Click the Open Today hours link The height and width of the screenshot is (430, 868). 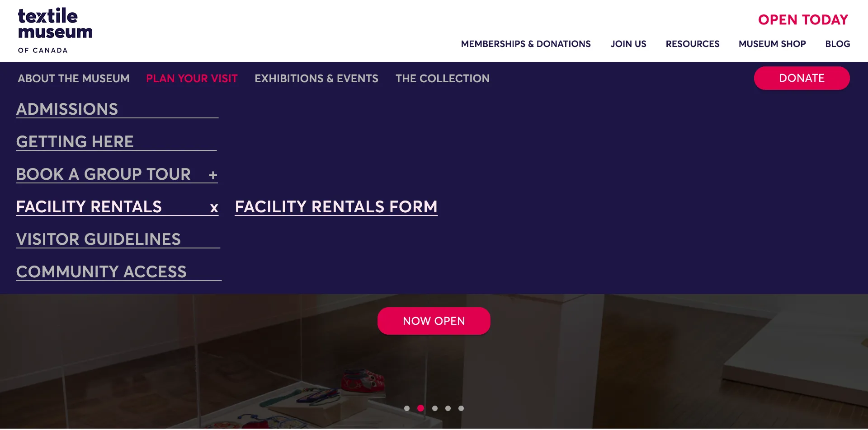coord(803,20)
